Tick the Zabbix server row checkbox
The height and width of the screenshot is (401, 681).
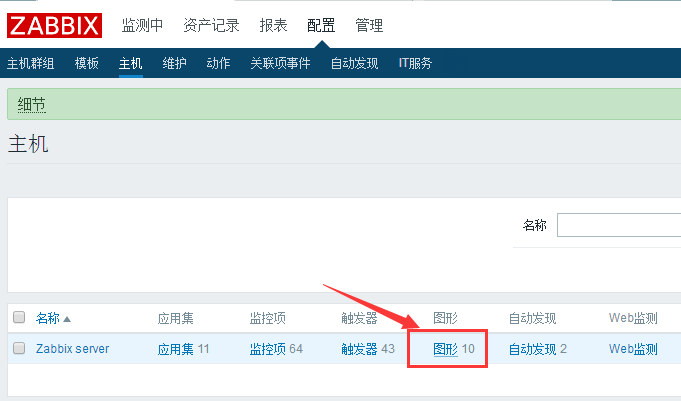(19, 348)
